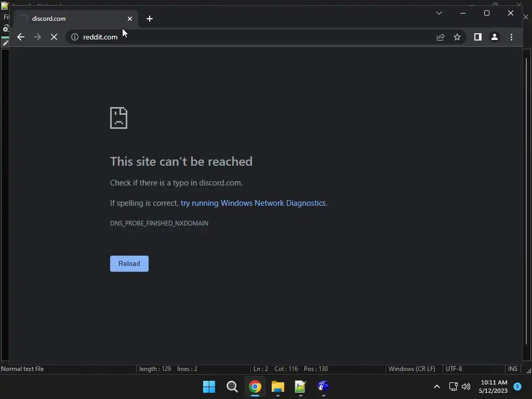The image size is (532, 399).
Task: Click UTF-8 encoding in Notepad++ status bar
Action: coord(454,369)
